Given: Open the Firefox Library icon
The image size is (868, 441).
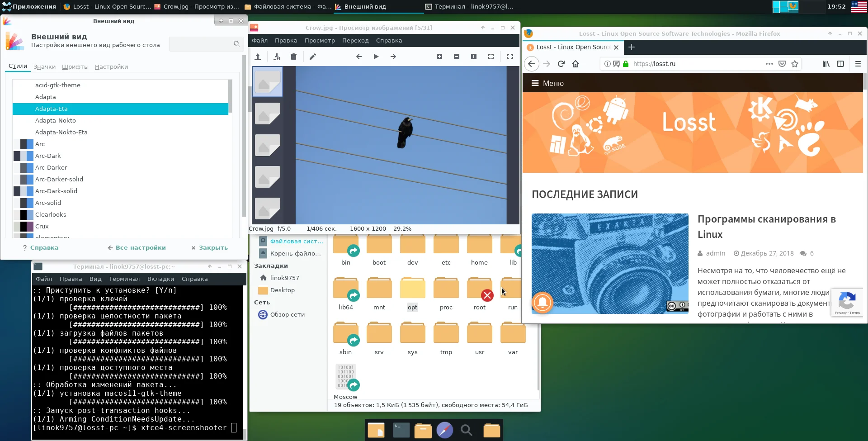Looking at the screenshot, I should tap(826, 64).
